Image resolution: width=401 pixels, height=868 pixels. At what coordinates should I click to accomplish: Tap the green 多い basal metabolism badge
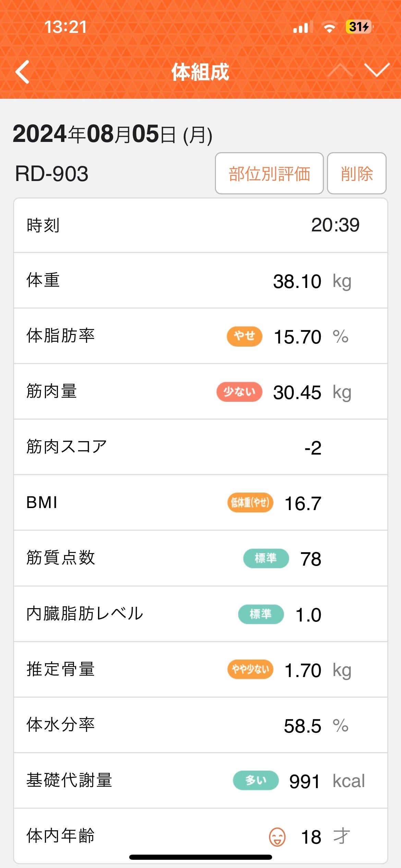click(x=256, y=781)
